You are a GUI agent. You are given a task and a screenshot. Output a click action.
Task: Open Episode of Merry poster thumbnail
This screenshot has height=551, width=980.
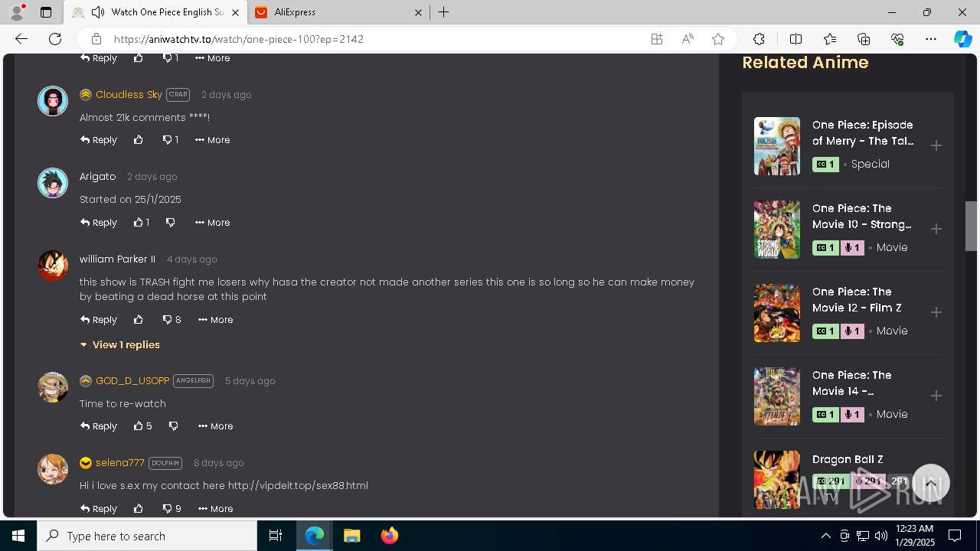point(777,146)
